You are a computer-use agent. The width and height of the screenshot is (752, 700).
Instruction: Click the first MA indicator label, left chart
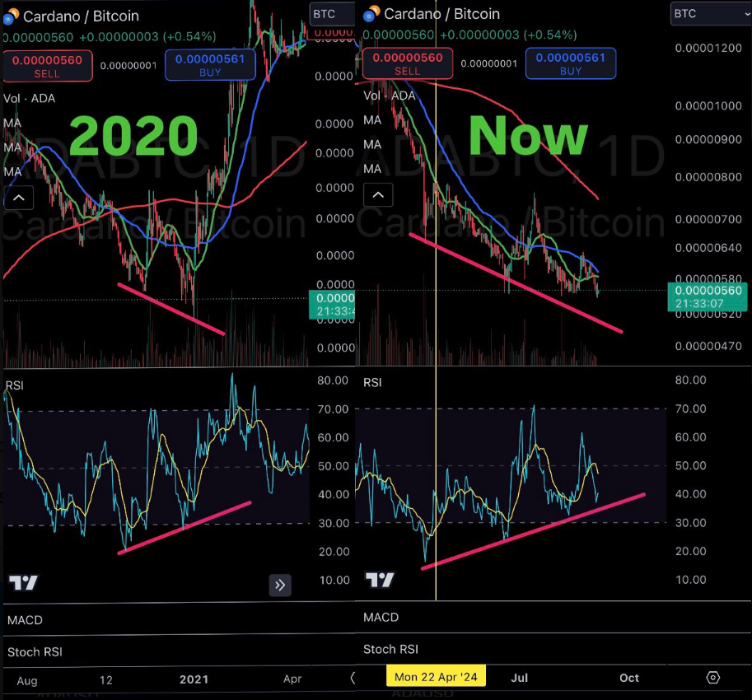[x=12, y=124]
